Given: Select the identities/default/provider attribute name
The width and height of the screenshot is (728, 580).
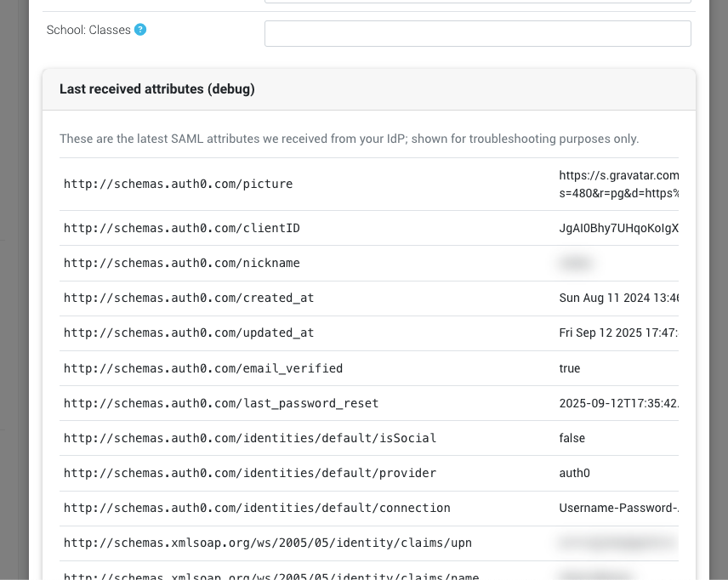Looking at the screenshot, I should 250,473.
